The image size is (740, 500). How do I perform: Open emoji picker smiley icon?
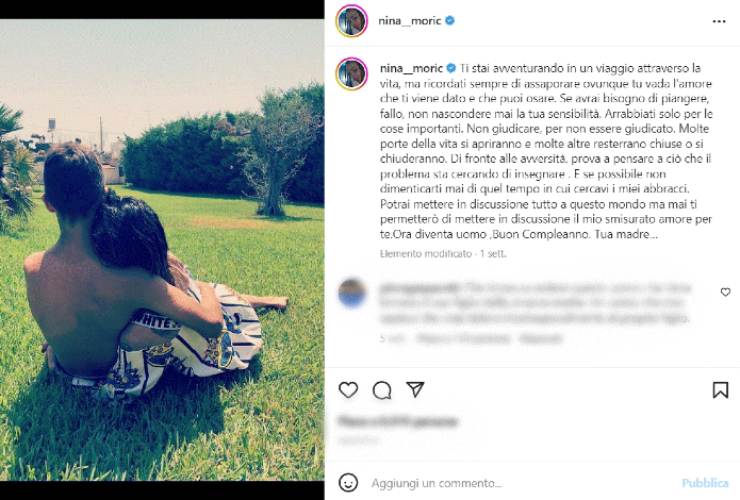(348, 483)
